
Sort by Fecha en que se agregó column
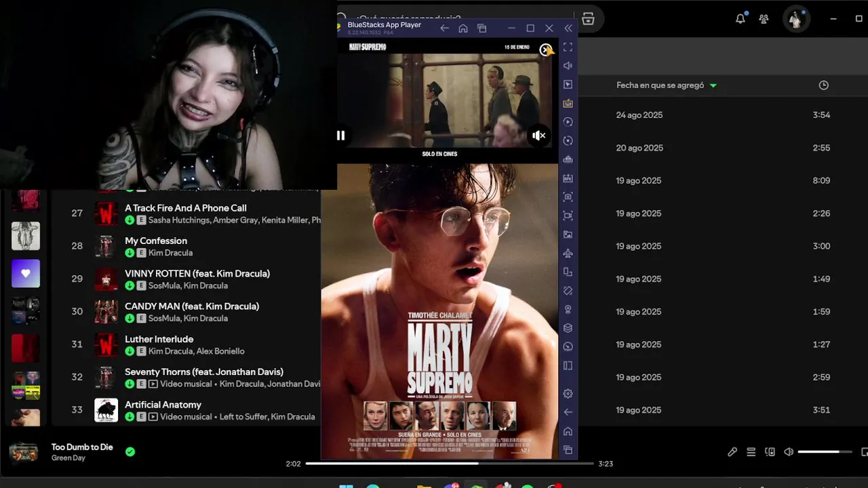[x=666, y=85]
